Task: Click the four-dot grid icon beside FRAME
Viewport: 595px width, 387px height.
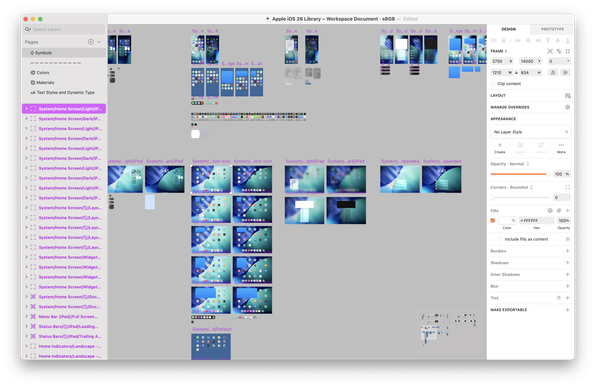Action: pyautogui.click(x=568, y=51)
